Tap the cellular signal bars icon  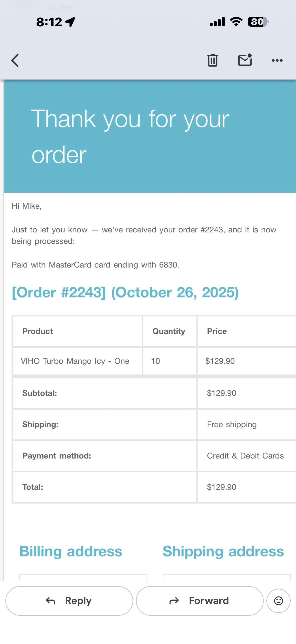pos(217,22)
